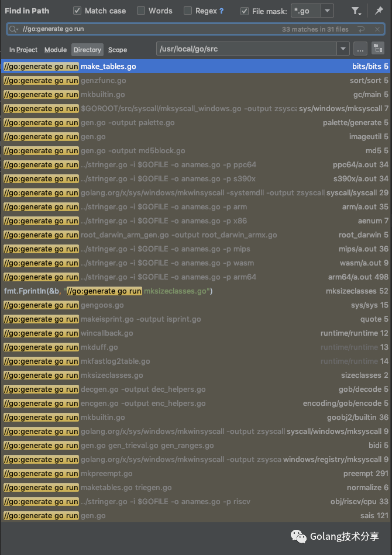Click the new line icon in search field
Viewport: 392px width, 555px height.
(x=361, y=29)
